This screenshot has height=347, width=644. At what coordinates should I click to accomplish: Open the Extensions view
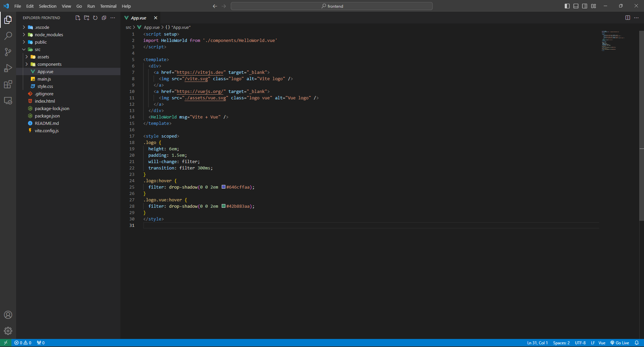[x=8, y=84]
